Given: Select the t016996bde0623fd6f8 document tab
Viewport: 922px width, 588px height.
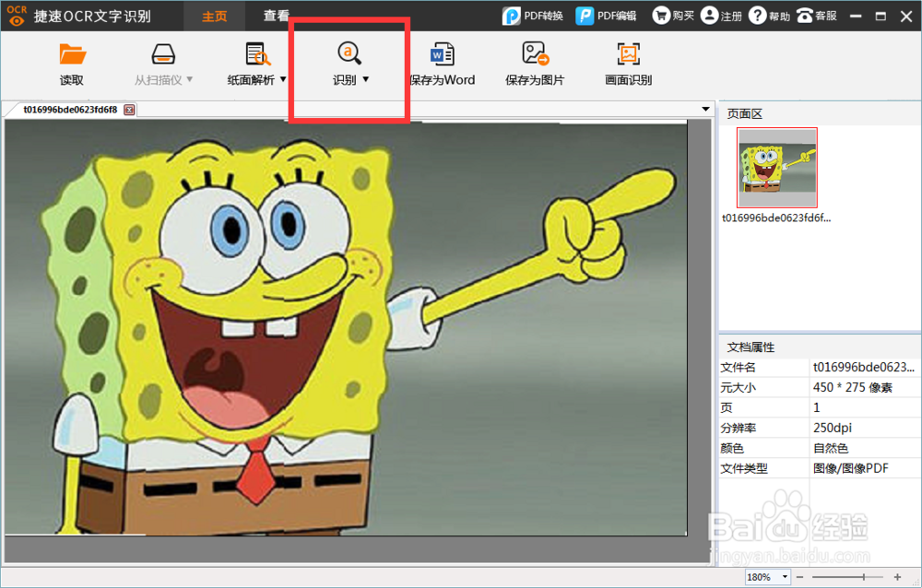Looking at the screenshot, I should tap(71, 110).
